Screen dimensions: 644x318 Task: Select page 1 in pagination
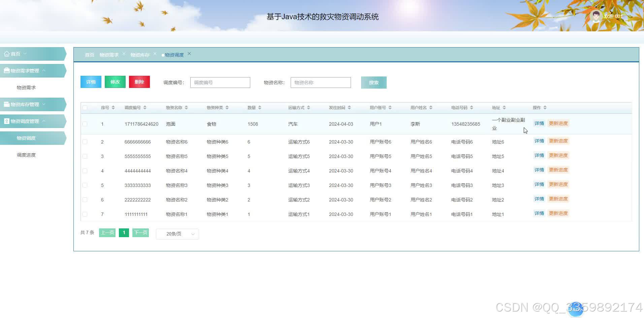click(124, 233)
